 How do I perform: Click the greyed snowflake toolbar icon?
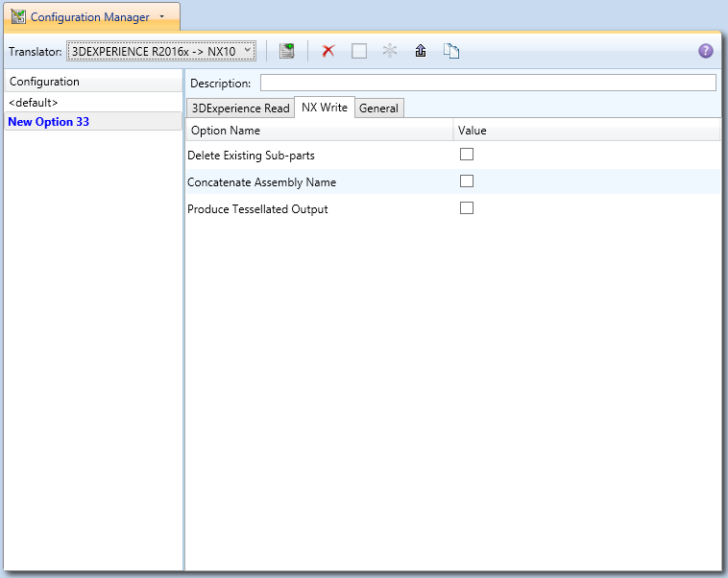(390, 50)
